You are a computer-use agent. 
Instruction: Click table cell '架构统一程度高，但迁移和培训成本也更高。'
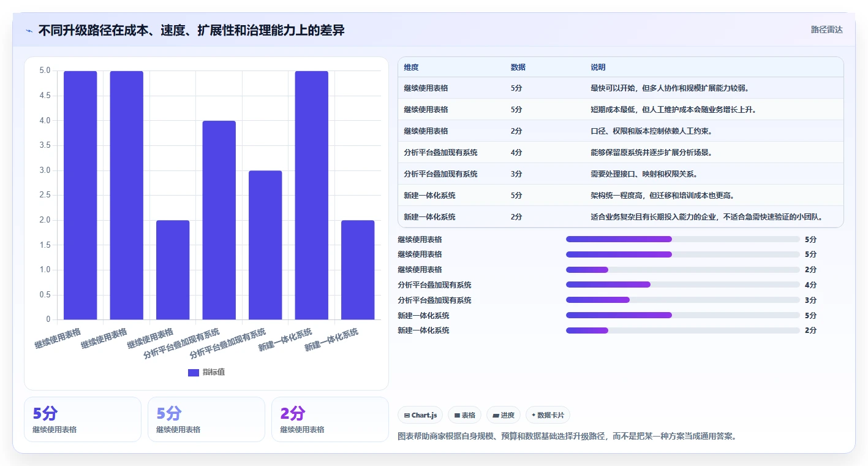[663, 196]
